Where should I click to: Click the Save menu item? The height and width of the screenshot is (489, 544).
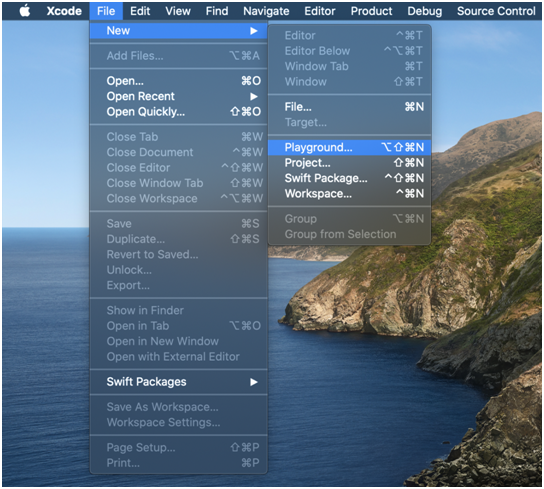point(178,224)
